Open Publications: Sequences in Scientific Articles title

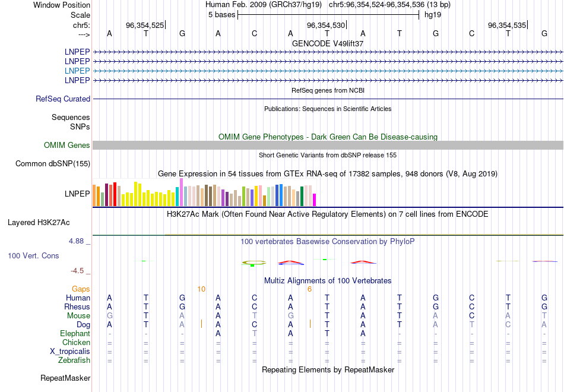pyautogui.click(x=328, y=109)
